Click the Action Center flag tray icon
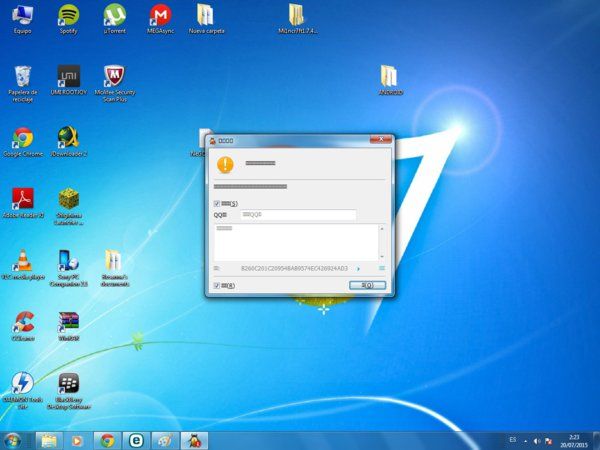 [548, 441]
